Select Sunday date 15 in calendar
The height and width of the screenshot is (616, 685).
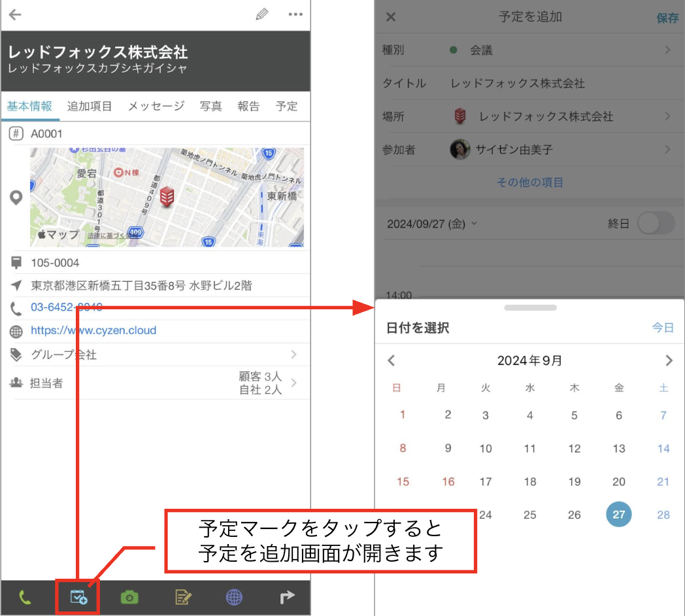[403, 482]
